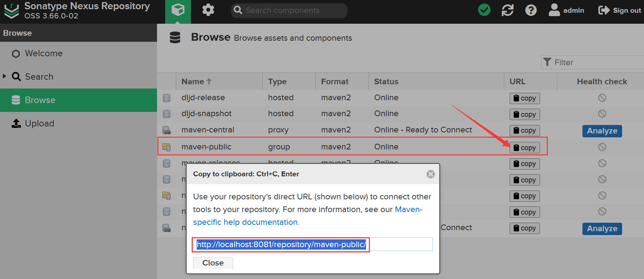Click the Upload icon in sidebar
The image size is (644, 279).
16,123
